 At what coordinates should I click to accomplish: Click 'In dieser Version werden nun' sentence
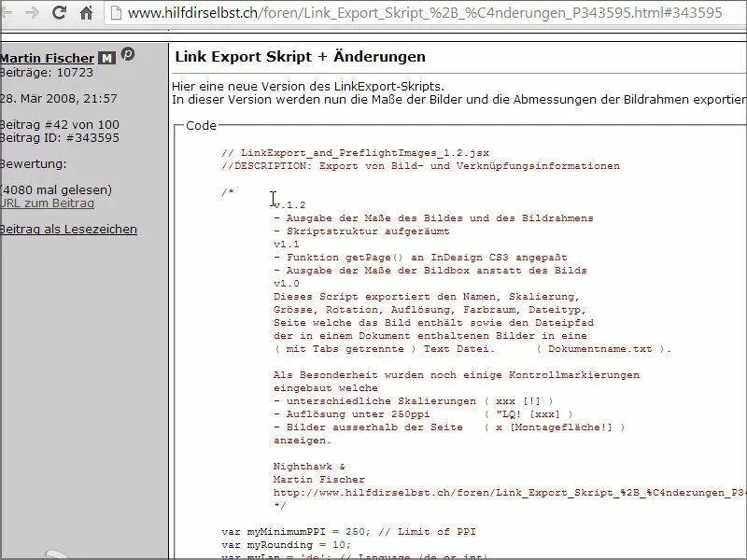459,100
